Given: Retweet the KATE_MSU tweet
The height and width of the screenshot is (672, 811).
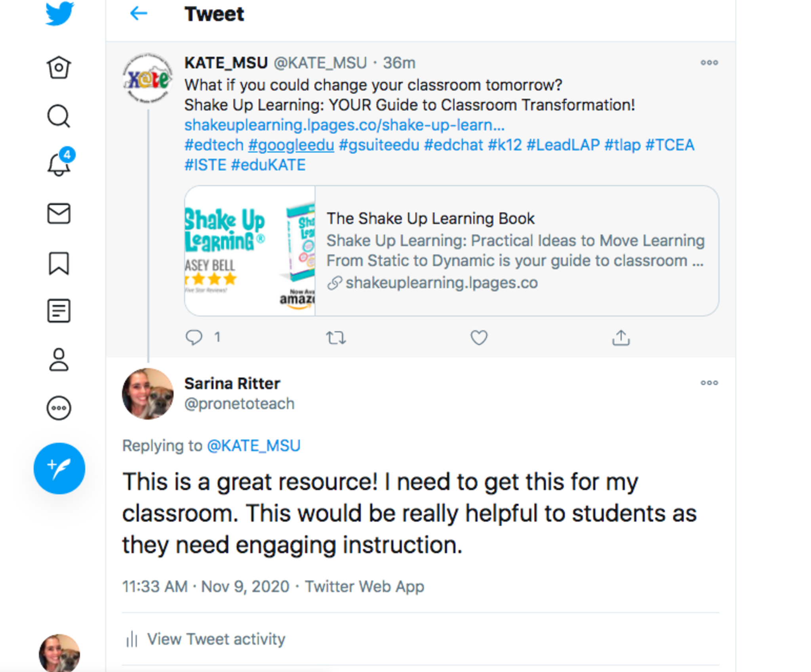Looking at the screenshot, I should 336,338.
